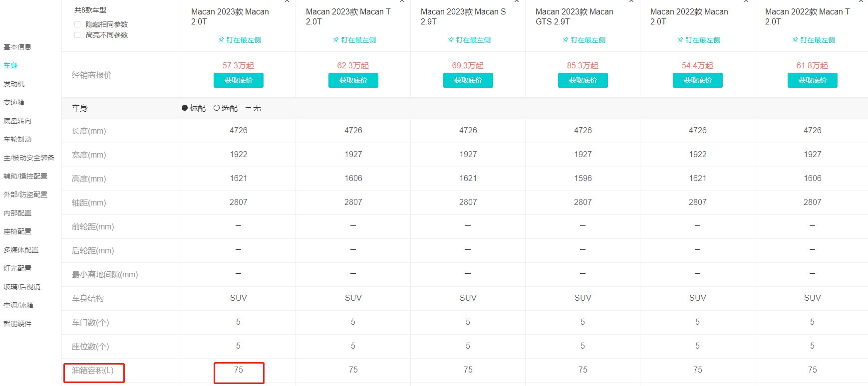This screenshot has height=386, width=868.
Task: Get lowest price for 54.4万起 model
Action: (698, 80)
